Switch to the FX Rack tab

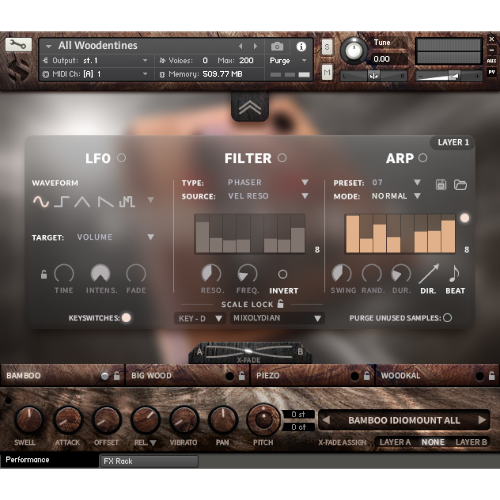click(149, 461)
